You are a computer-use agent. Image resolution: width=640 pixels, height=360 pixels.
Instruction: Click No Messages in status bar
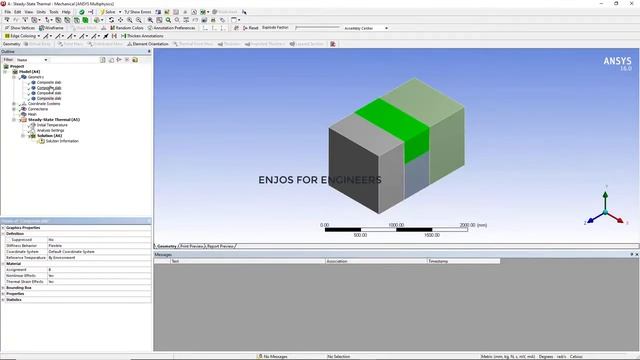coord(272,356)
